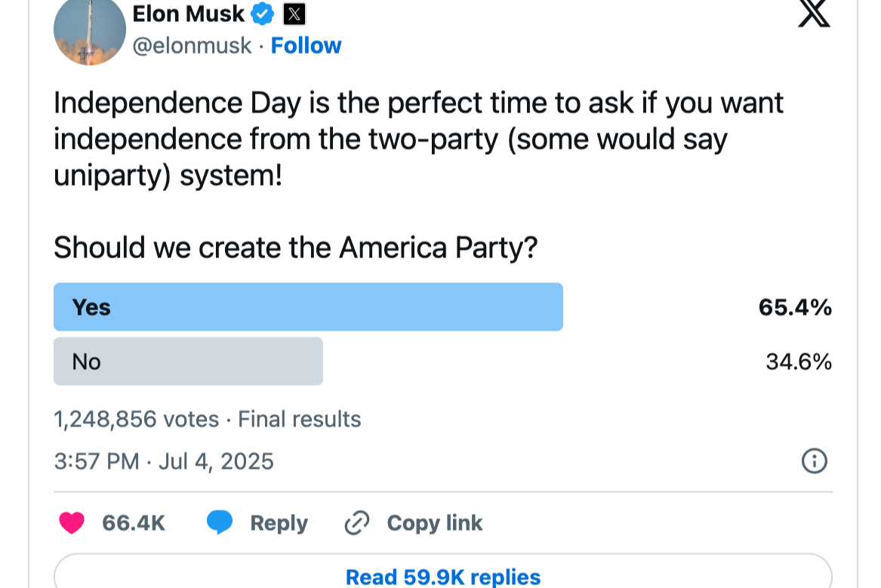Click the chain link copy icon
Viewport: 881px width, 588px height.
[356, 523]
